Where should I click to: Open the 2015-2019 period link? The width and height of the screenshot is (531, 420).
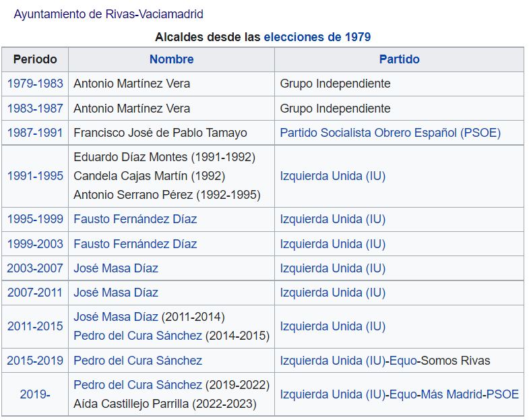click(35, 361)
